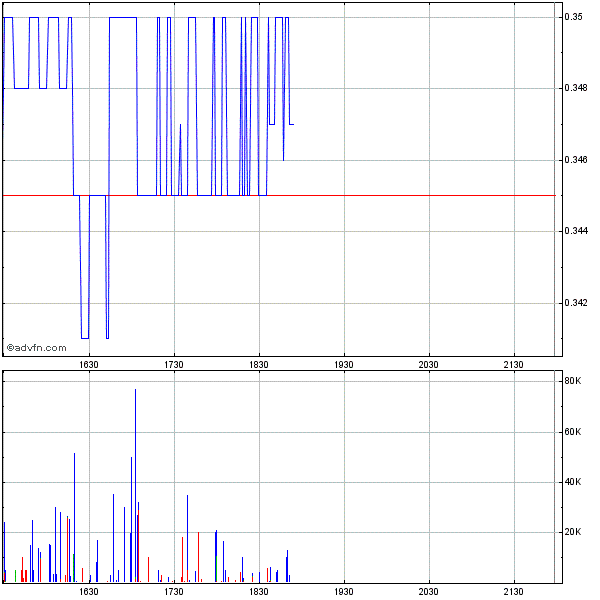Click the 0.348 price axis label
The image size is (600, 600).
576,88
